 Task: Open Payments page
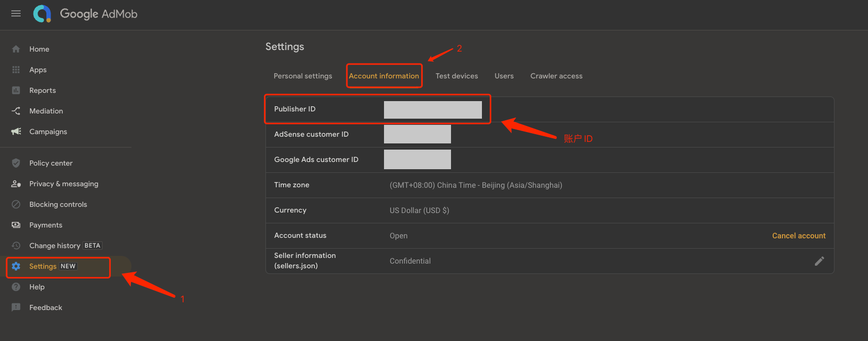point(45,225)
